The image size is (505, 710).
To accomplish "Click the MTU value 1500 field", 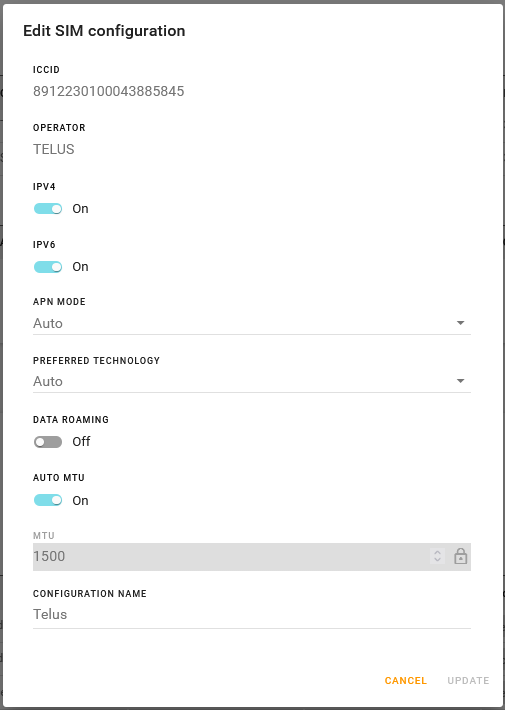I will click(231, 556).
